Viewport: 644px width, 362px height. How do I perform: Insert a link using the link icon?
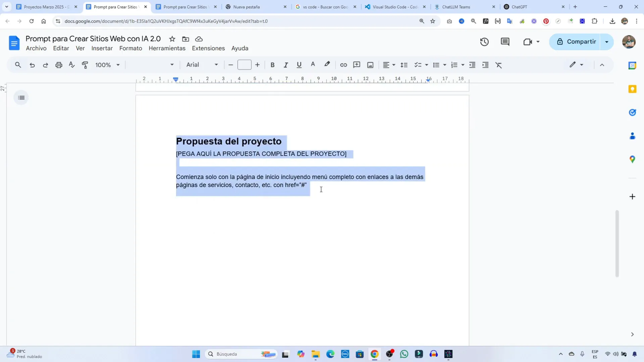point(343,65)
